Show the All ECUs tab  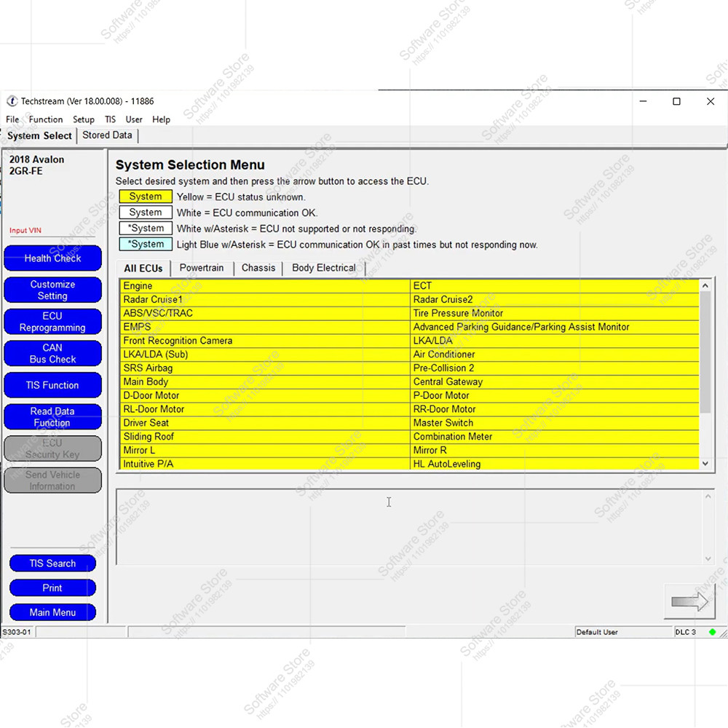point(143,269)
